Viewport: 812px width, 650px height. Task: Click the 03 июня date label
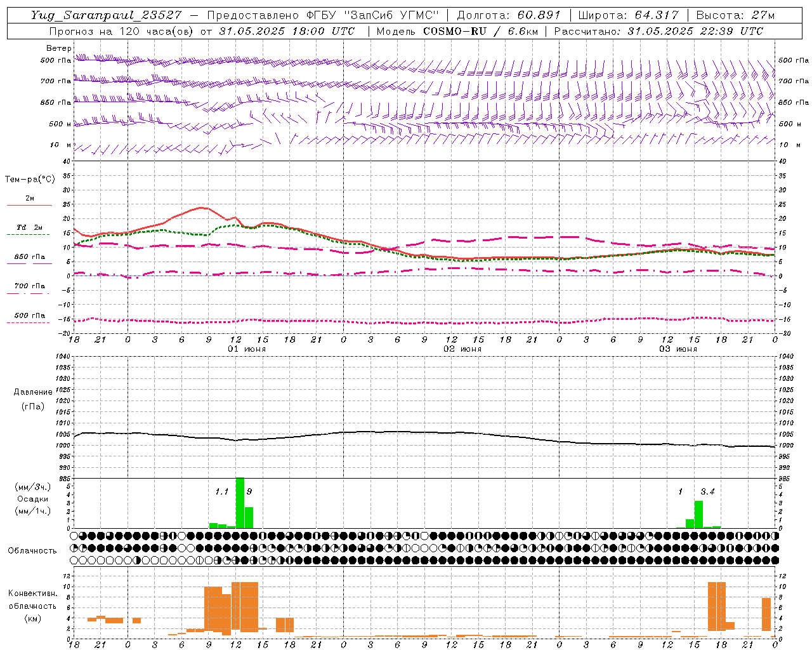(x=678, y=349)
